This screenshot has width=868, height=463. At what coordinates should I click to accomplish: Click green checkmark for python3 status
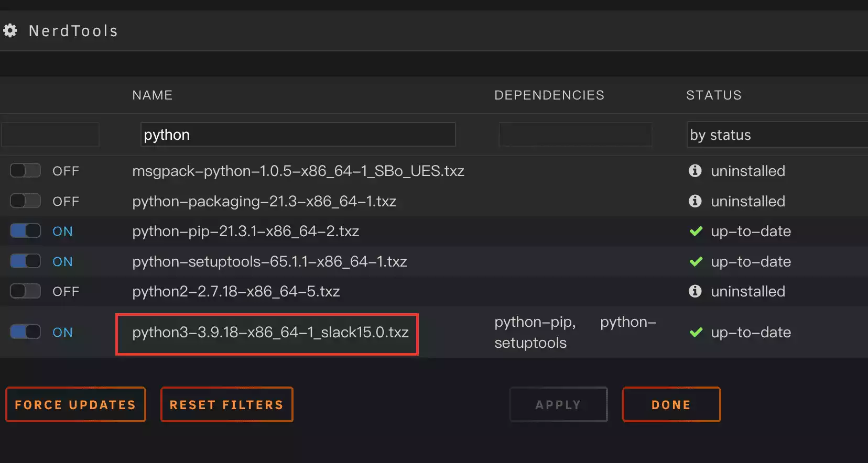[696, 333]
